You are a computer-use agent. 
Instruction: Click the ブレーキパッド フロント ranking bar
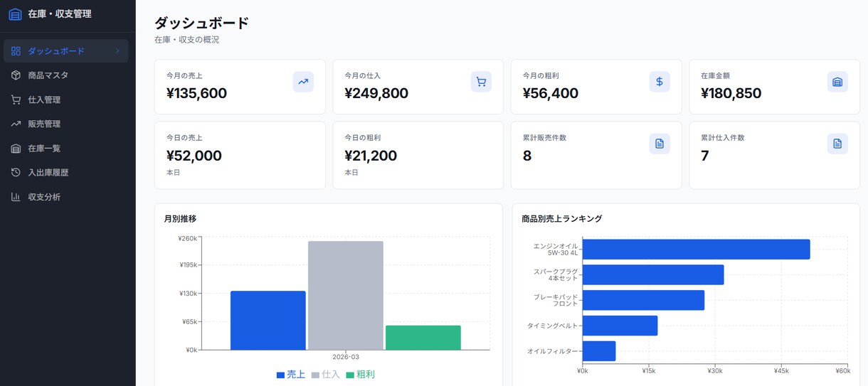644,300
